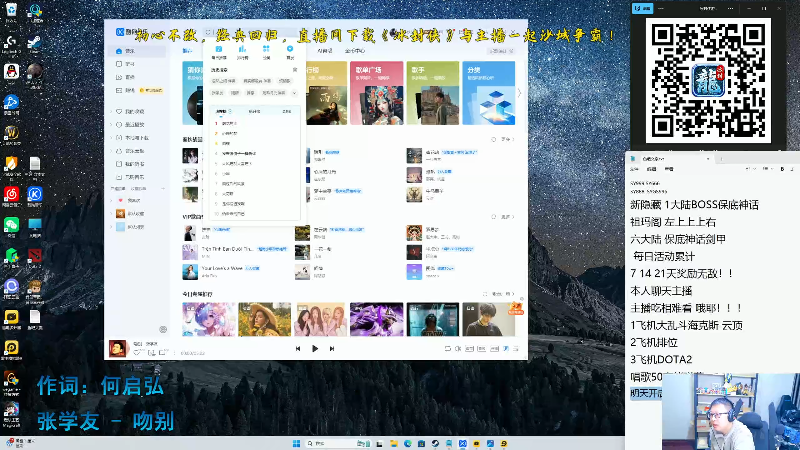Image resolution: width=800 pixels, height=450 pixels.
Task: Open the sidebar item with orange badge
Action: [x=137, y=90]
